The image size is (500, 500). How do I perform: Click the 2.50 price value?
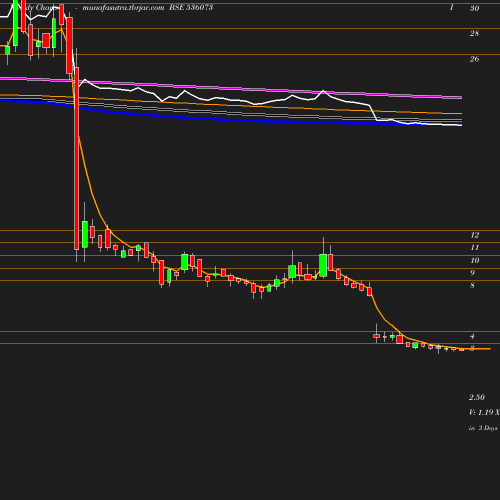coord(477,397)
